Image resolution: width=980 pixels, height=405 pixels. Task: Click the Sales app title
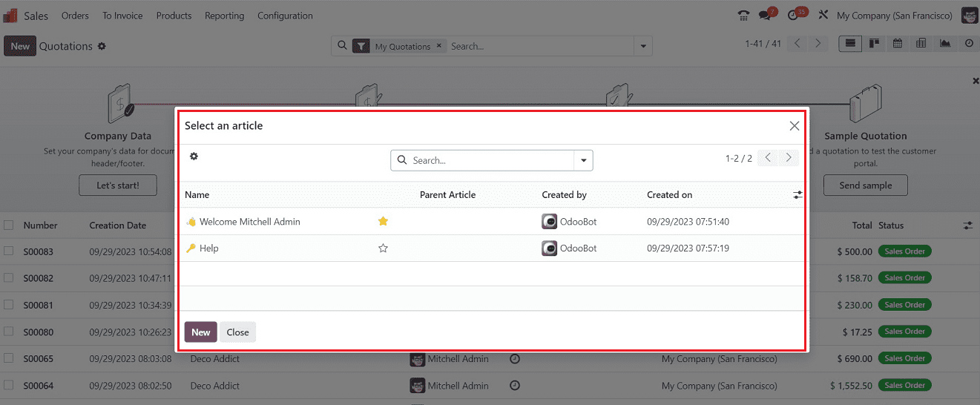[x=36, y=16]
